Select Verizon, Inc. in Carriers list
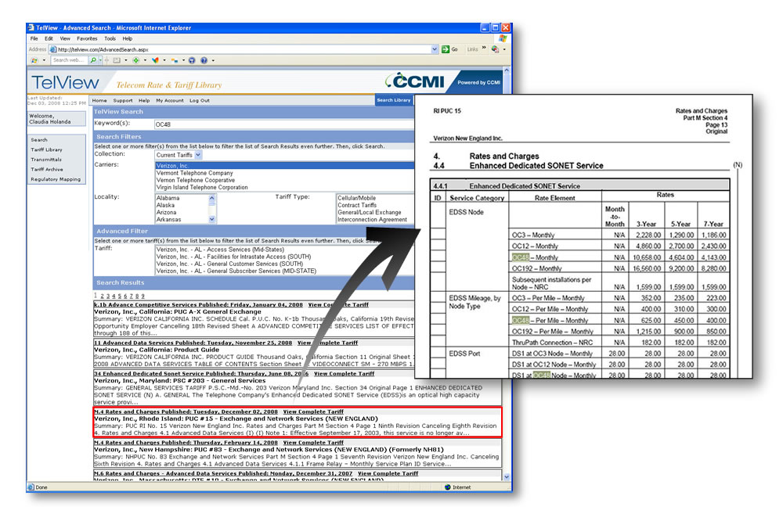Viewport: 783px width, 532px height. pyautogui.click(x=285, y=166)
